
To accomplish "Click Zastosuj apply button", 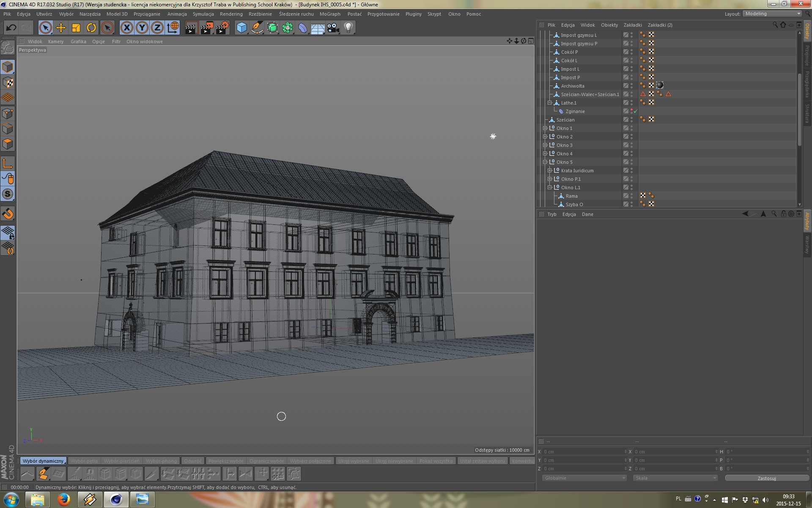I will pyautogui.click(x=767, y=478).
